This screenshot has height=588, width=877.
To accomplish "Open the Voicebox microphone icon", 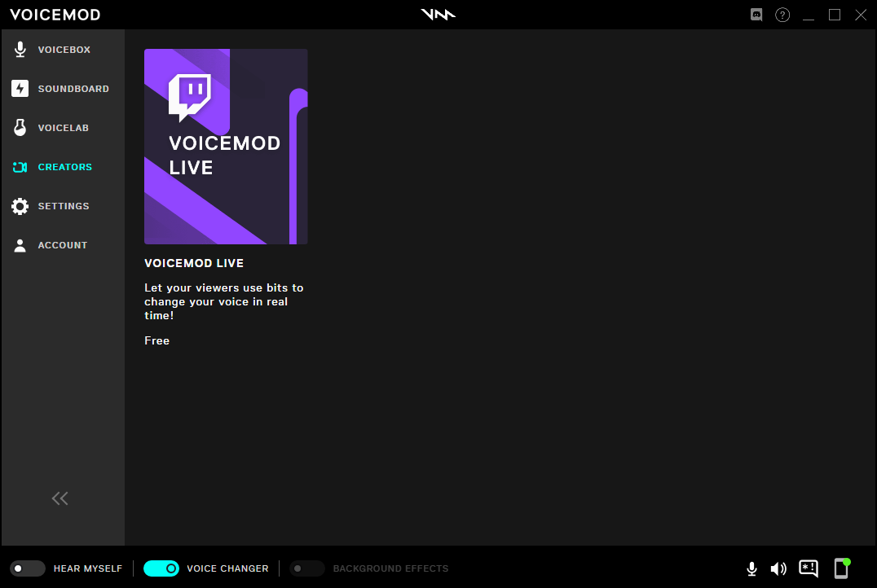I will 20,50.
